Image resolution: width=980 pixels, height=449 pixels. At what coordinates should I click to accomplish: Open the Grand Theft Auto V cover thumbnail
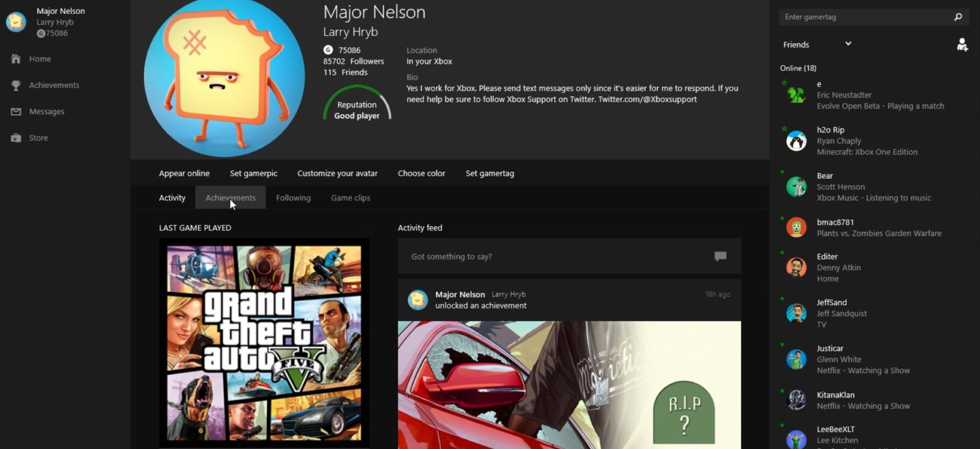point(264,342)
